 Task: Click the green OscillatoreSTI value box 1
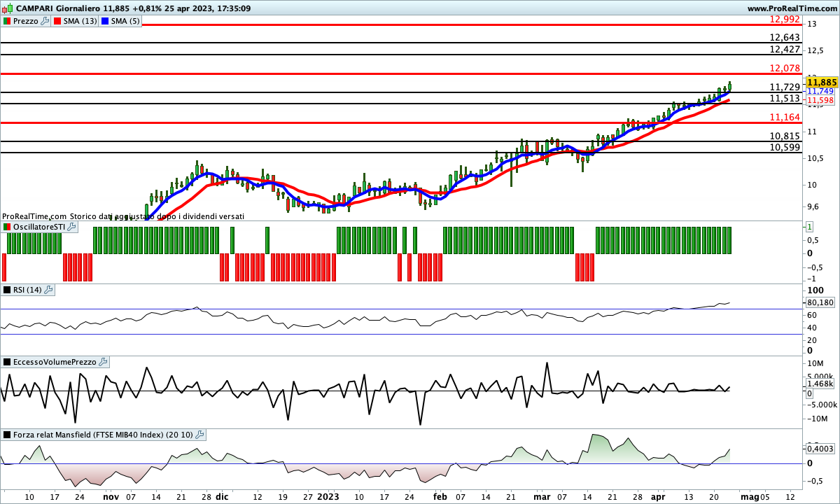pyautogui.click(x=809, y=227)
